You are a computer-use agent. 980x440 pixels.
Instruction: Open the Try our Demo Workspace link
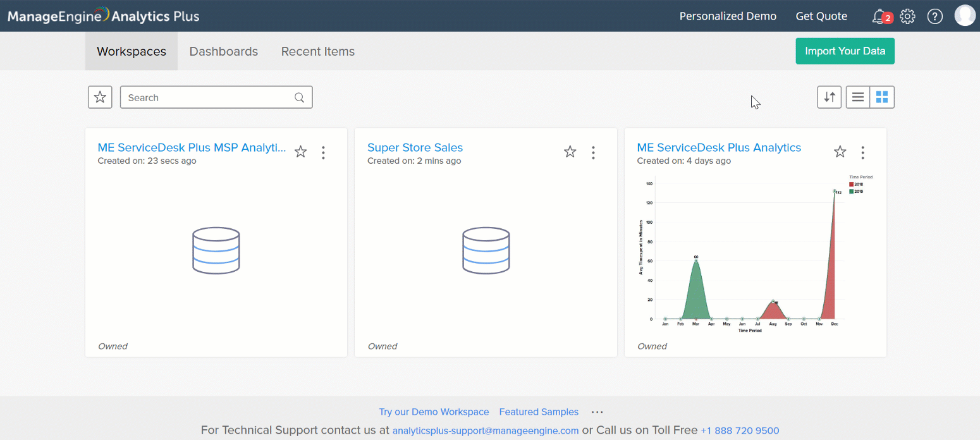(434, 412)
